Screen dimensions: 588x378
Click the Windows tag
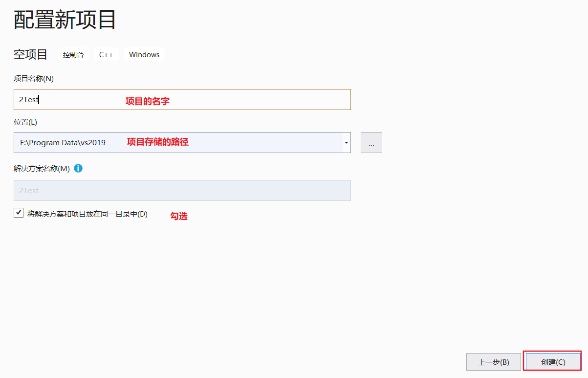[x=144, y=55]
